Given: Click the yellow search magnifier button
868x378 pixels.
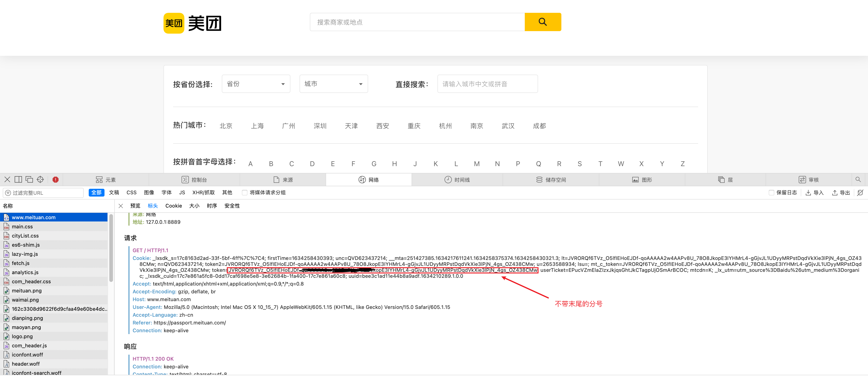Looking at the screenshot, I should (x=542, y=22).
